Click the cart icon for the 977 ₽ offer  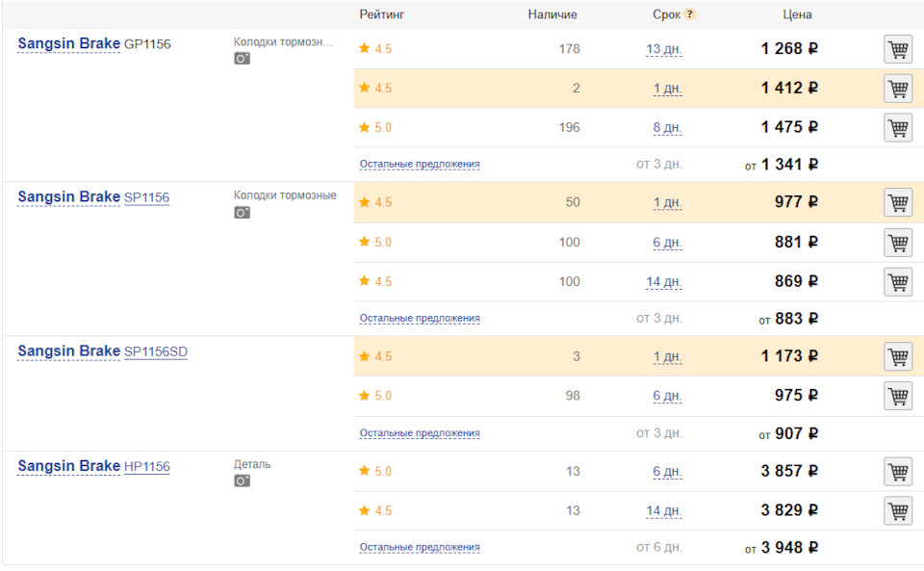click(x=898, y=203)
